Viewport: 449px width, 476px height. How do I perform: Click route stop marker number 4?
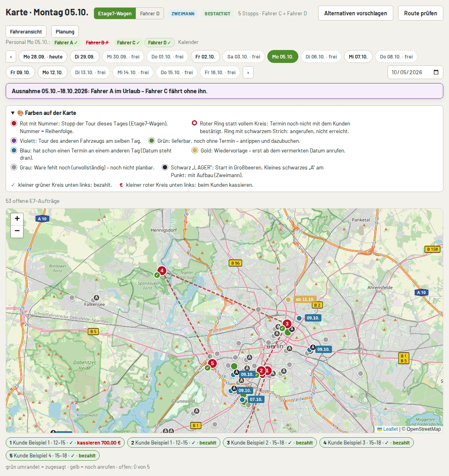162,271
